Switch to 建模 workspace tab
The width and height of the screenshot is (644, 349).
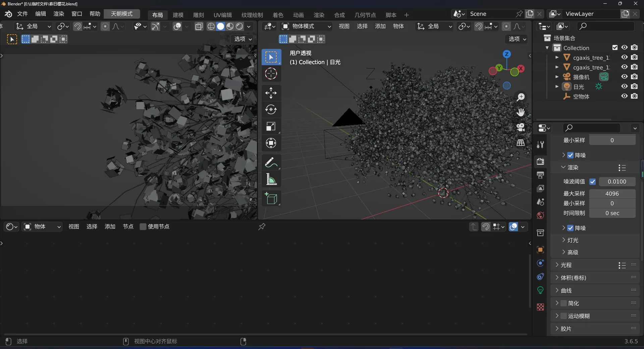[x=178, y=15]
